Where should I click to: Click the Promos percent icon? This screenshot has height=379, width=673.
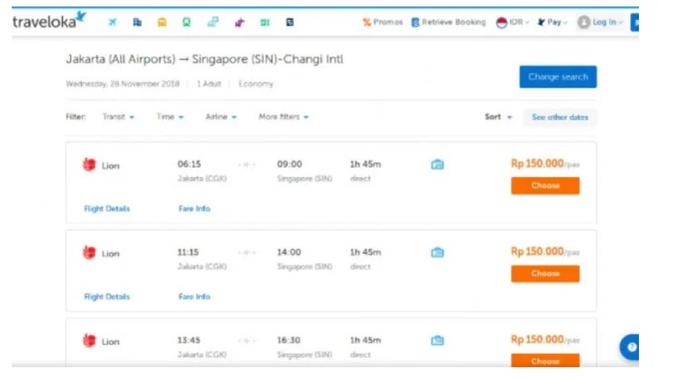coord(367,22)
